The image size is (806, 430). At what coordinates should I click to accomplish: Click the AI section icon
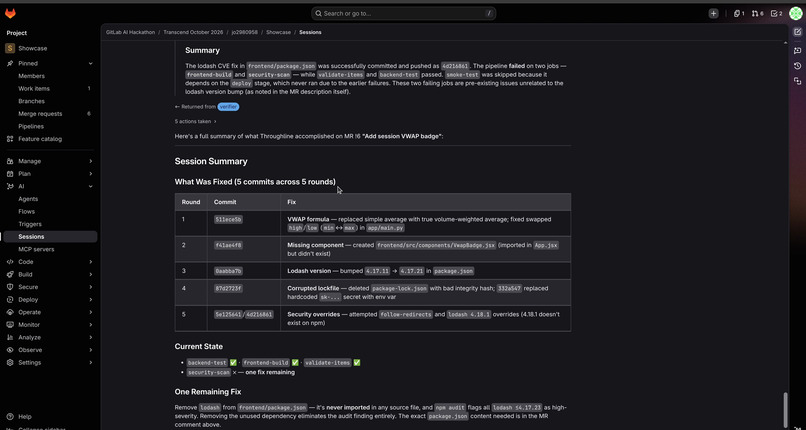[9, 186]
